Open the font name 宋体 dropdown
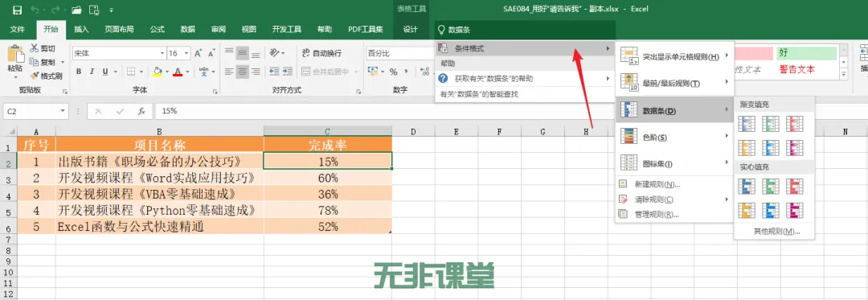The image size is (868, 300). [162, 54]
